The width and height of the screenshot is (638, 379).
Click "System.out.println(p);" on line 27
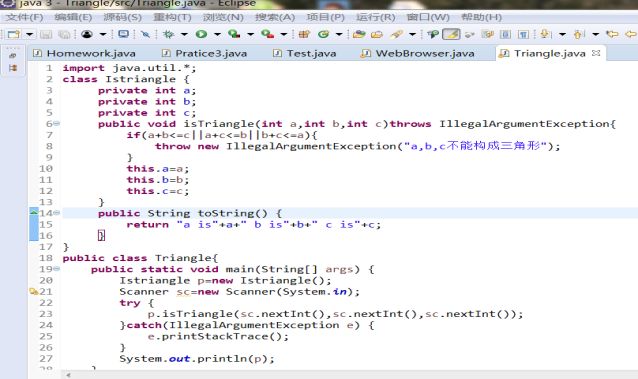coord(197,359)
